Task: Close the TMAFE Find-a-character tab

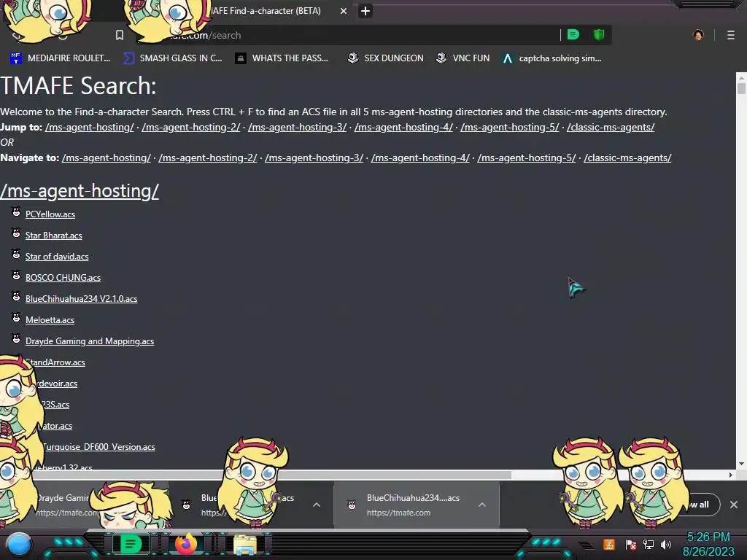Action: click(x=344, y=11)
